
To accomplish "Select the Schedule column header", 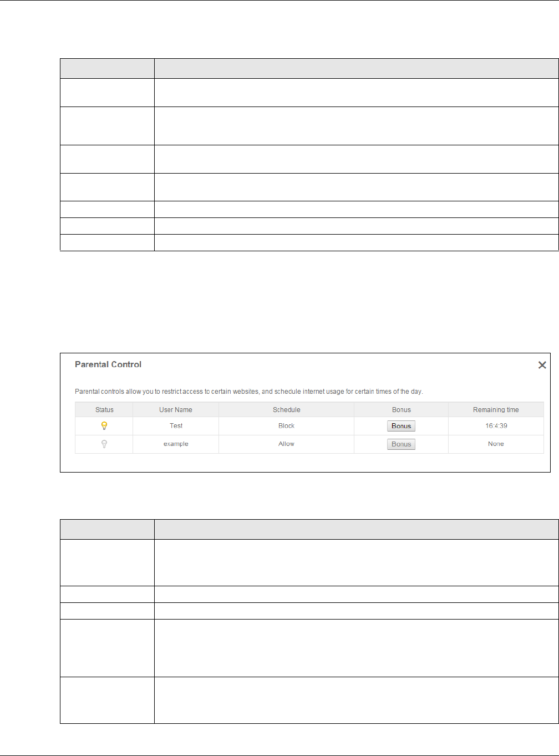I will tap(287, 410).
